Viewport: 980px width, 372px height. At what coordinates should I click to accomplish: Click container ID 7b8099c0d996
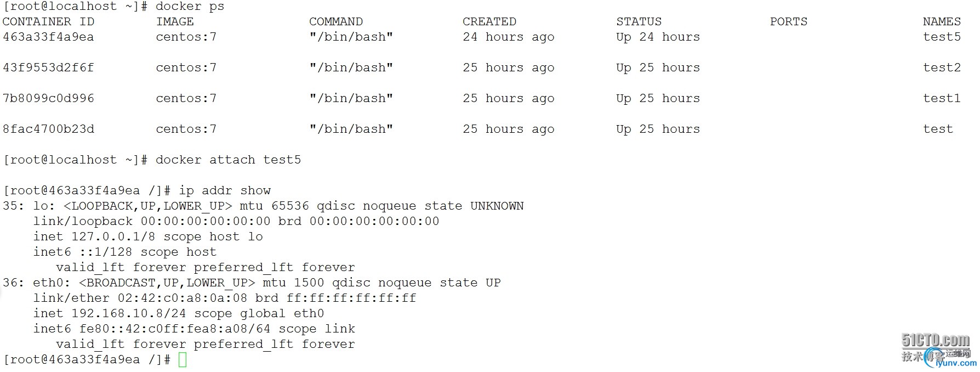coord(48,98)
